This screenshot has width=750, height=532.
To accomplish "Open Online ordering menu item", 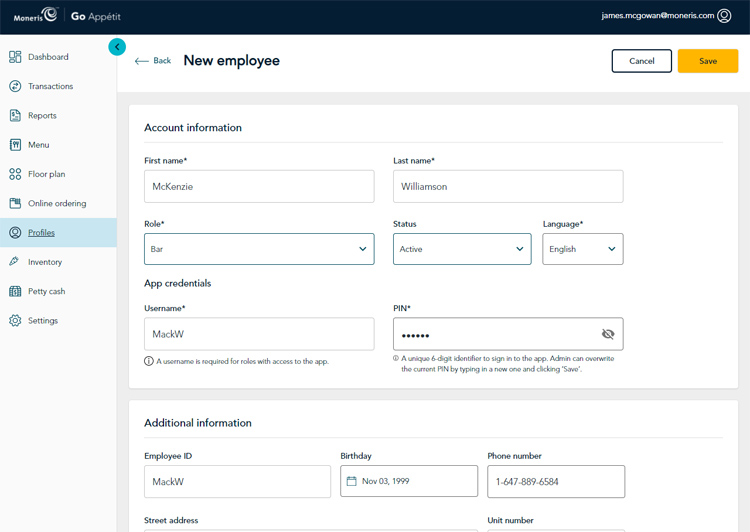I will point(58,203).
